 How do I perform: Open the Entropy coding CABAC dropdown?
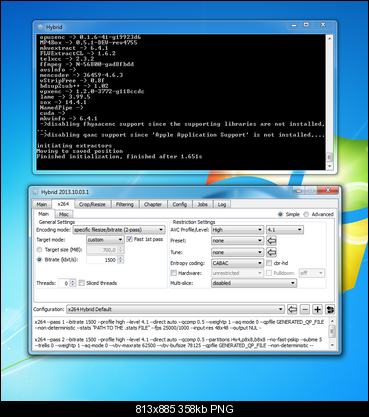coord(237,263)
